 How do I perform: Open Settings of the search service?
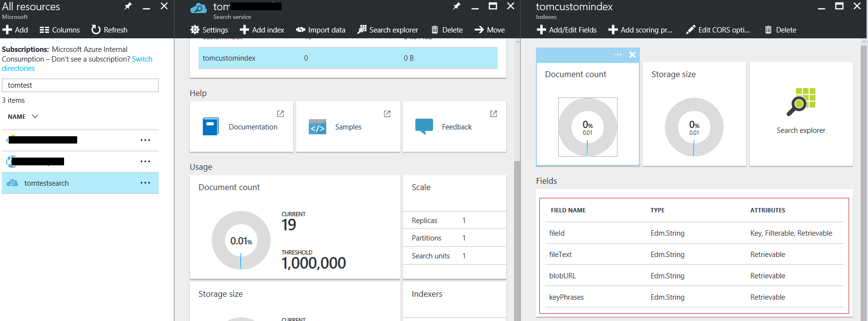click(209, 30)
